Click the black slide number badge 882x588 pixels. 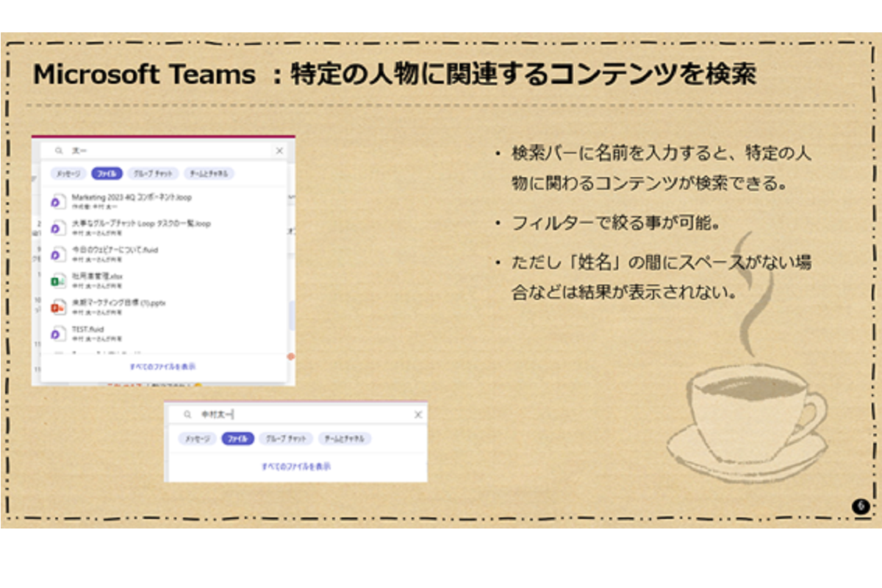861,506
